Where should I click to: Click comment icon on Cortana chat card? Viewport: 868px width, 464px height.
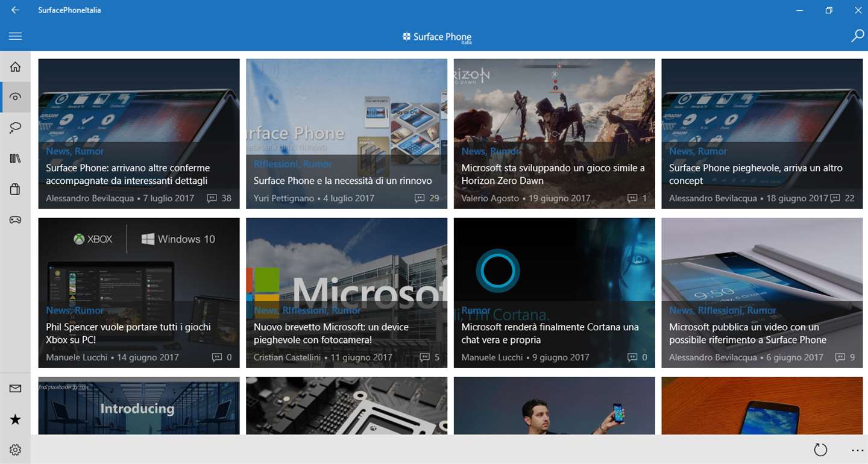click(x=632, y=357)
